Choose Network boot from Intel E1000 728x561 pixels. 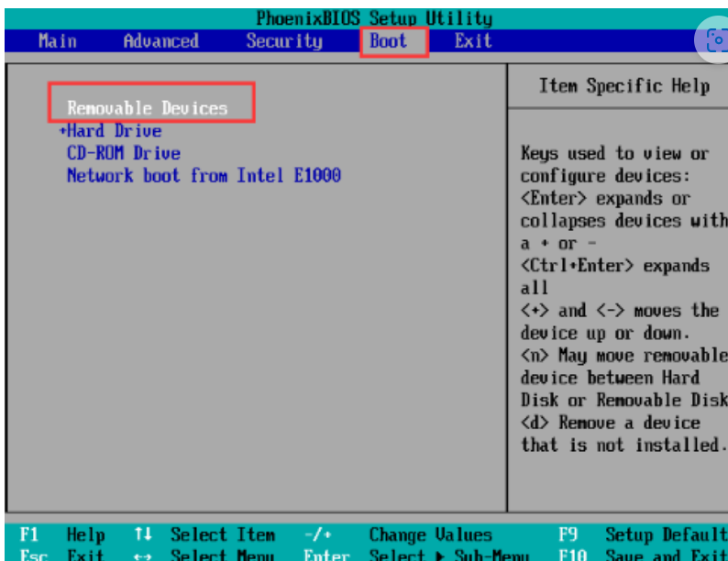(204, 175)
